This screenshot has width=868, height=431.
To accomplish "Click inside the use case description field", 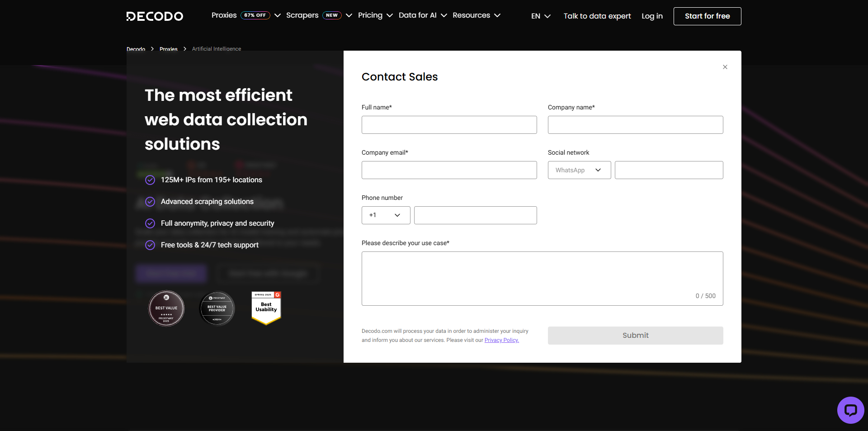I will click(542, 278).
